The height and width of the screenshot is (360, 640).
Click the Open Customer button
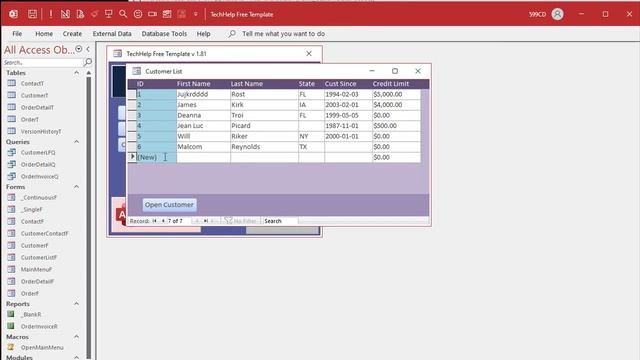click(169, 204)
